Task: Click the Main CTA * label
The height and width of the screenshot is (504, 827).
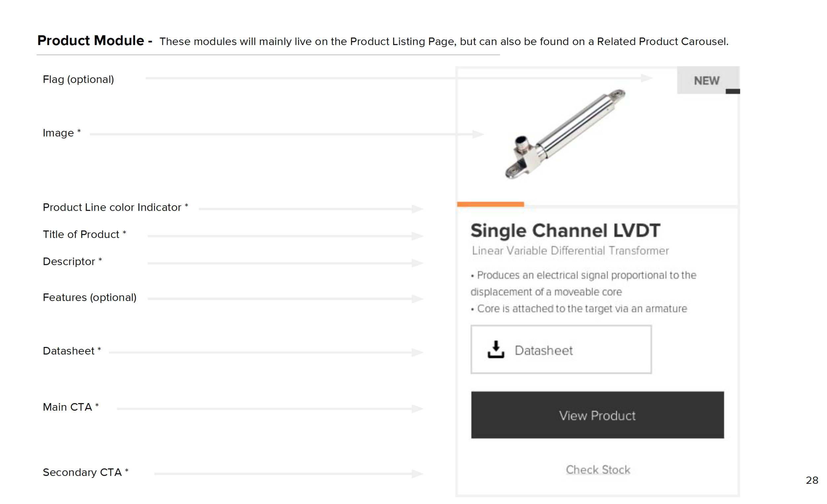Action: click(71, 407)
